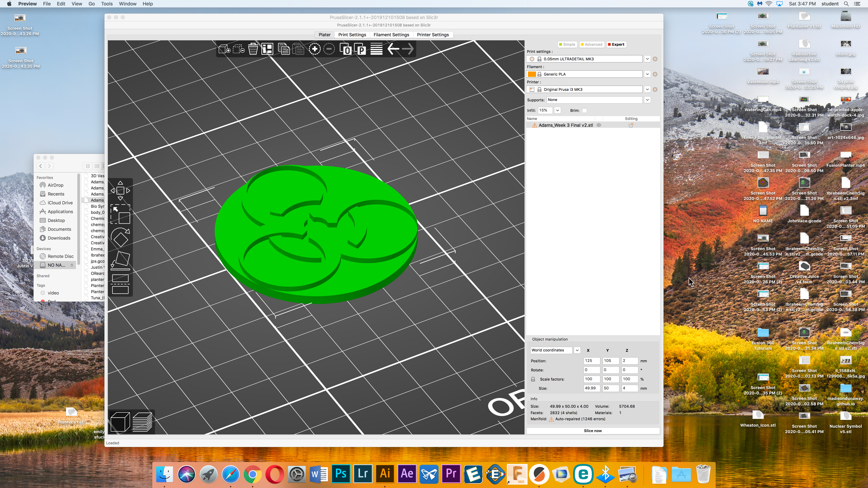Click the Rotate Z input field
The width and height of the screenshot is (868, 488).
coord(630,370)
